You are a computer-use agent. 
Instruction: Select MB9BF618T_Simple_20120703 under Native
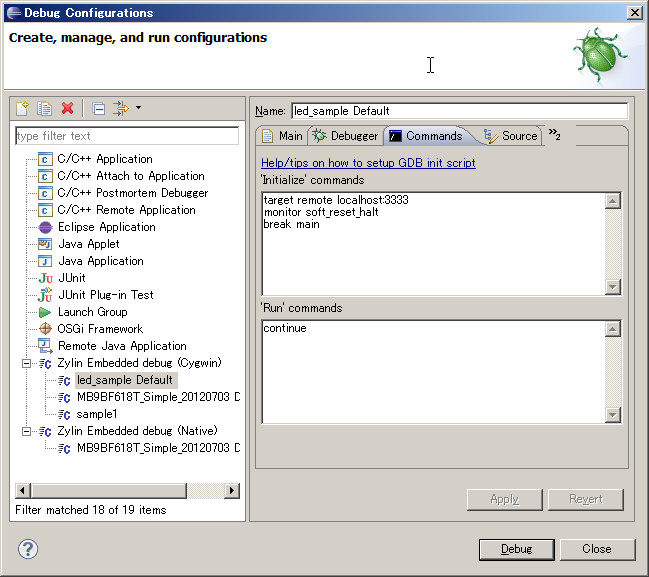click(x=158, y=448)
